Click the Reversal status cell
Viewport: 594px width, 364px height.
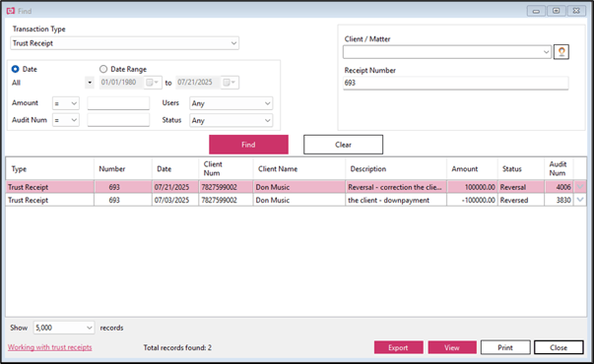[x=521, y=187]
